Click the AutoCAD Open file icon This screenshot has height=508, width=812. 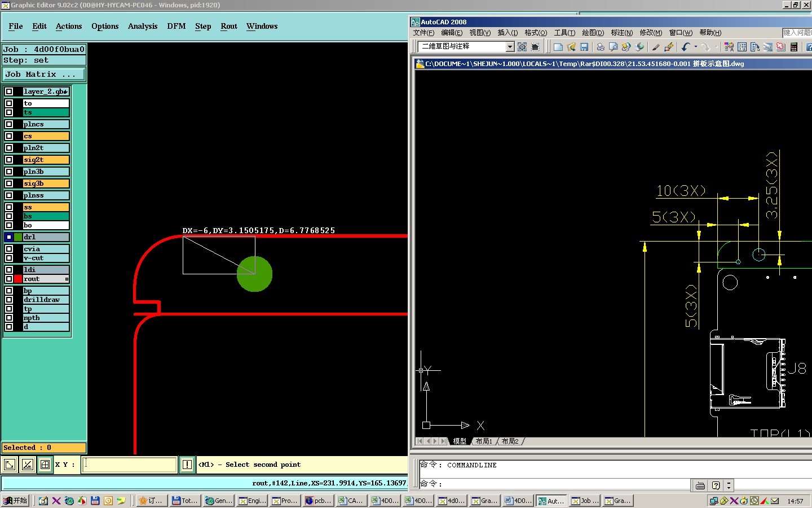click(x=571, y=47)
